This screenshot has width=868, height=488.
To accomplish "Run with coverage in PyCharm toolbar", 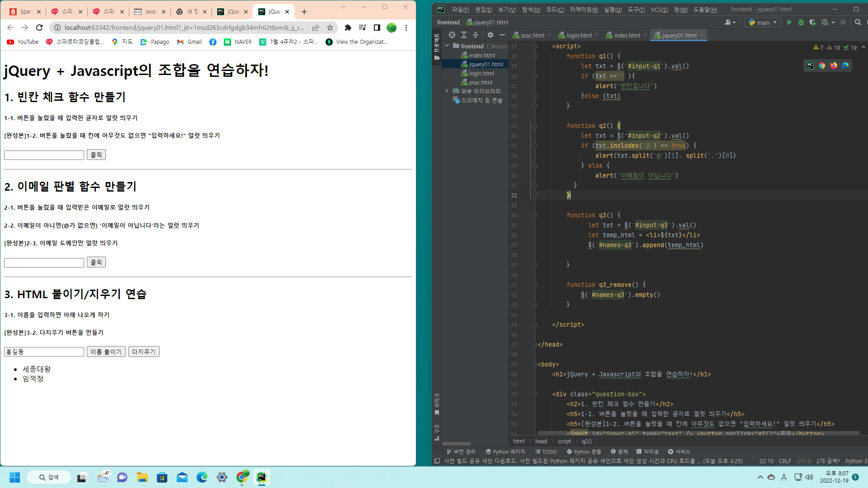I will coord(812,22).
